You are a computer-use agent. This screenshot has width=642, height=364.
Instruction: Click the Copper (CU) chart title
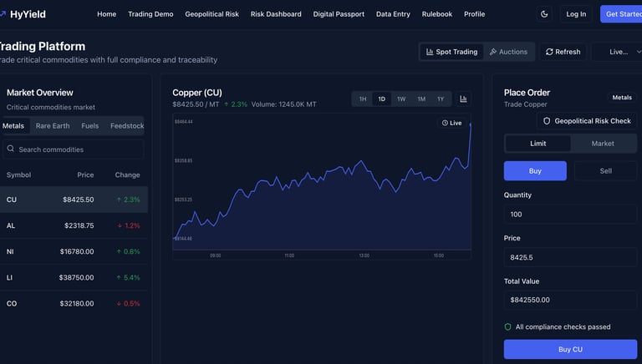point(197,93)
